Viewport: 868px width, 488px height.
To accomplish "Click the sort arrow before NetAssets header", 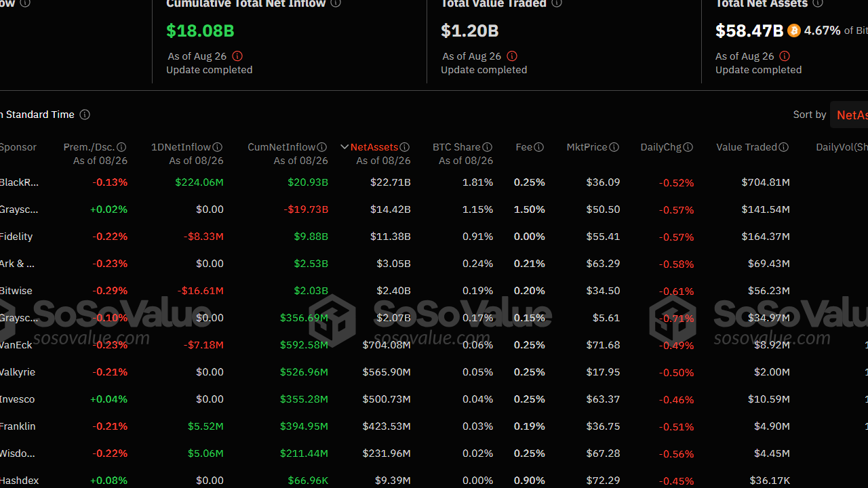I will click(344, 147).
